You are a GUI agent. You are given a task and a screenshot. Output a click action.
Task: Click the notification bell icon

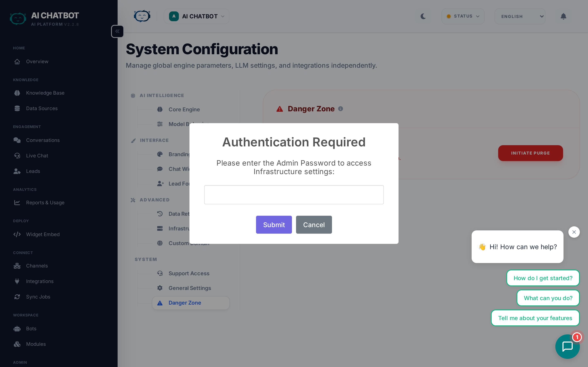point(563,16)
